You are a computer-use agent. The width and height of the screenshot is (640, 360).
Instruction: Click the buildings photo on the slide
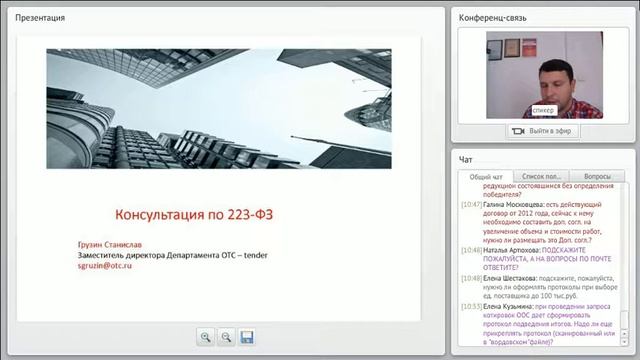coord(219,109)
